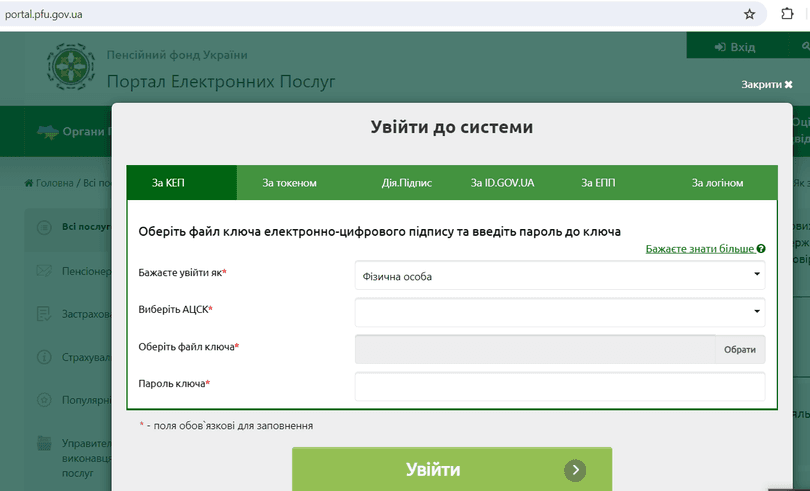Click the address bar URL portal.pfu.gov.ua

coord(44,14)
